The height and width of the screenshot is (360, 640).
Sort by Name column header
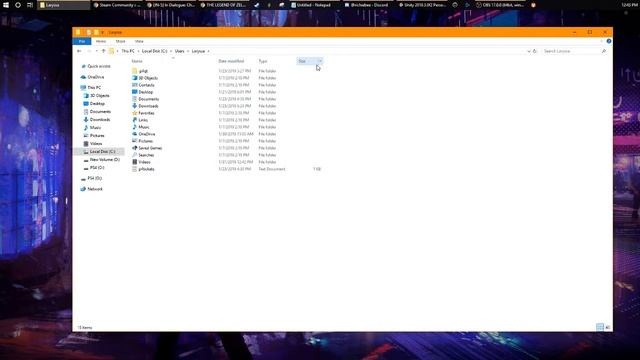[137, 61]
